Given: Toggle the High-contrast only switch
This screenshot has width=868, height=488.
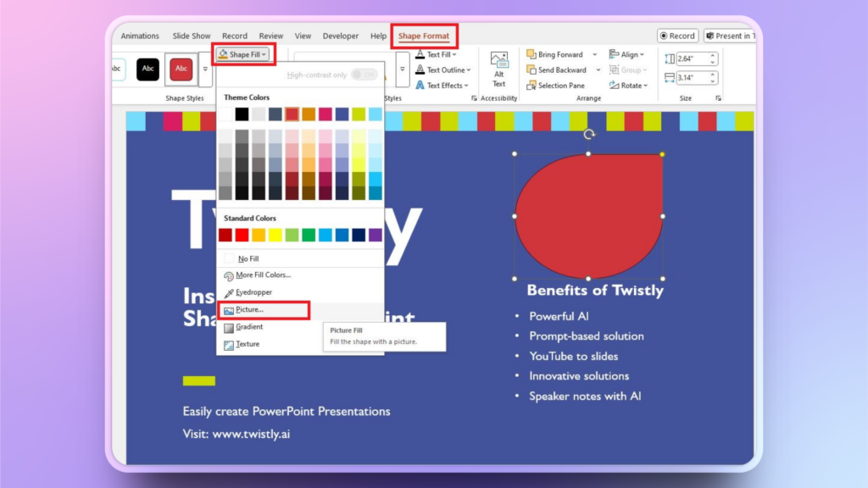Looking at the screenshot, I should [364, 75].
